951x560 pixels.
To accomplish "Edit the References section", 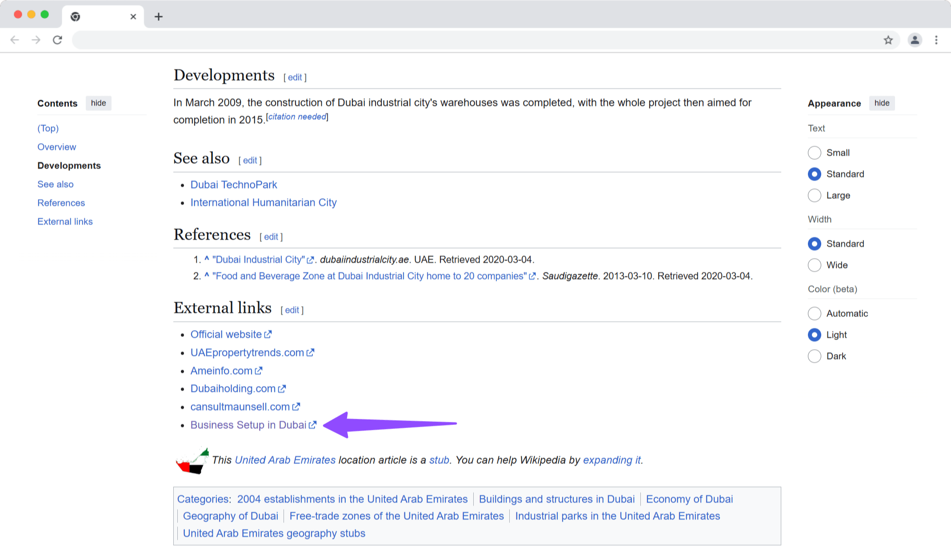I will click(x=271, y=237).
